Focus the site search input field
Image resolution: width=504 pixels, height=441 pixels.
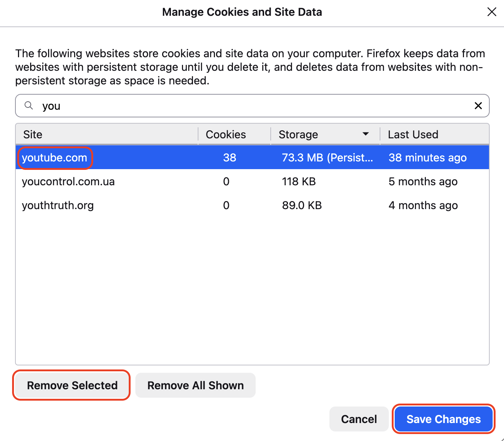point(220,106)
